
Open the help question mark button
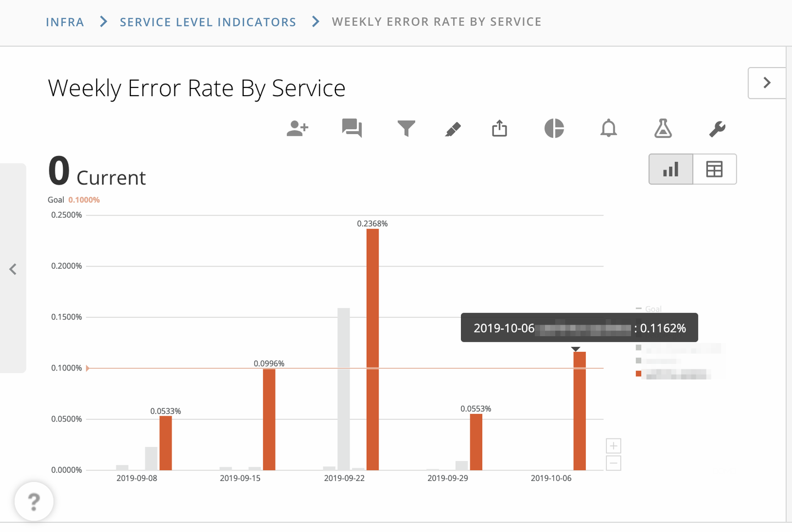coord(34,501)
